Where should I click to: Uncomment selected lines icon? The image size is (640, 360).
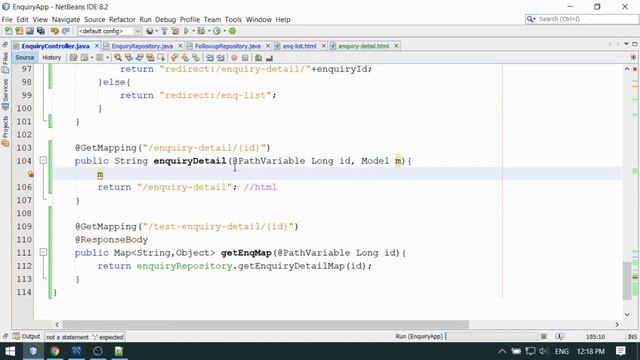[x=269, y=58]
